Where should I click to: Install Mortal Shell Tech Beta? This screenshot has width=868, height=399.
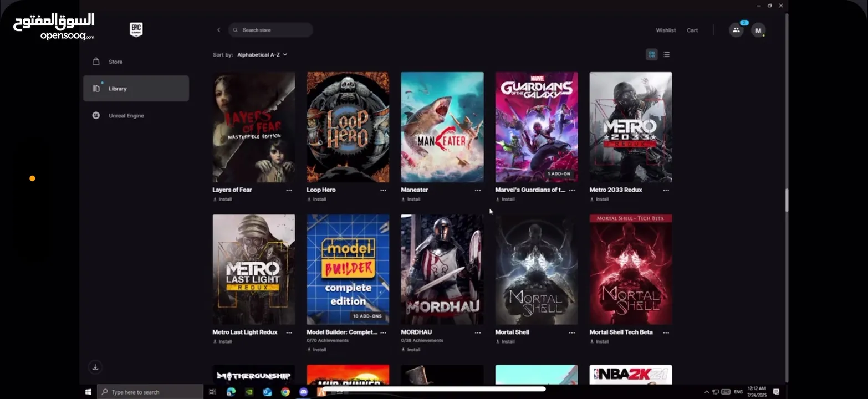599,342
